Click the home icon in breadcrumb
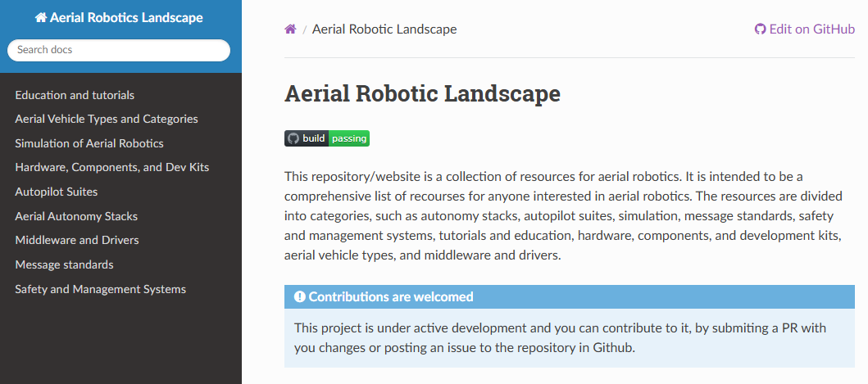 coord(290,29)
